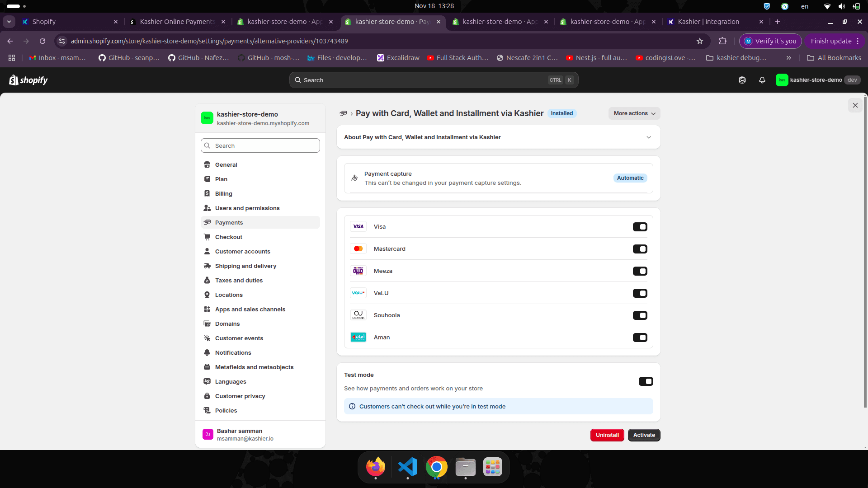Open the notifications bell icon
Viewport: 868px width, 488px height.
coord(762,80)
